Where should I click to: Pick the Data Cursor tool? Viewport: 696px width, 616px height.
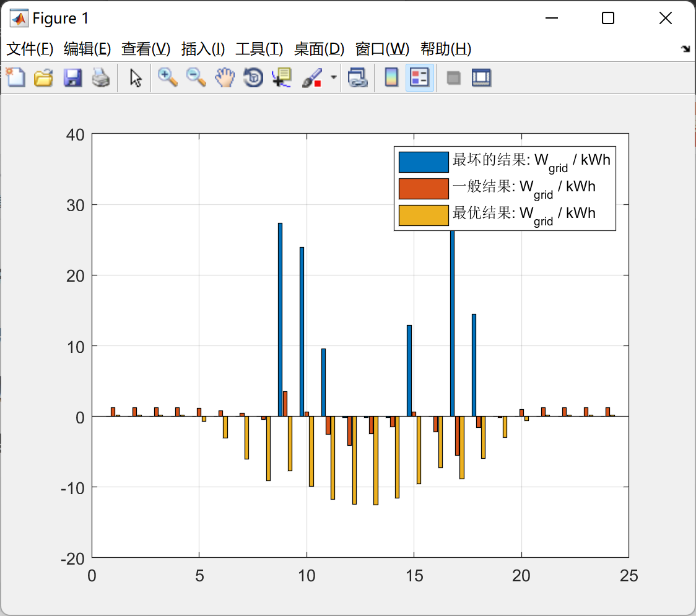coord(282,78)
